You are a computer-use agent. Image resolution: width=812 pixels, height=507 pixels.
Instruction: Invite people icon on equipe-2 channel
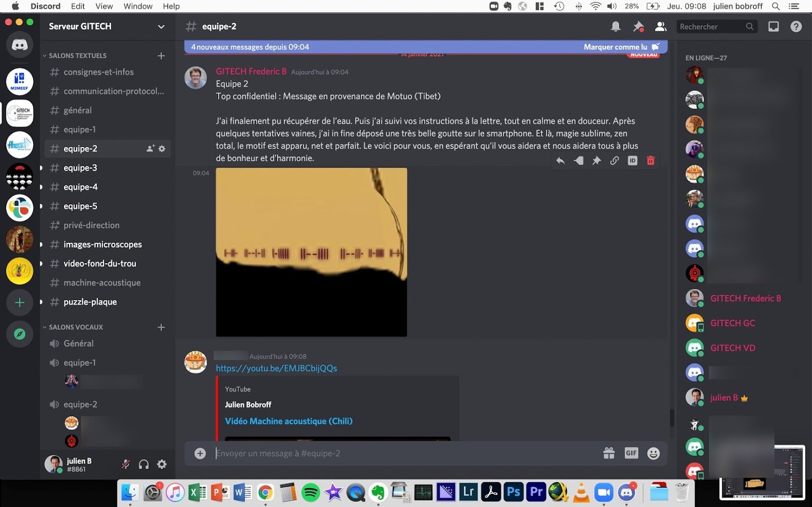pyautogui.click(x=150, y=149)
